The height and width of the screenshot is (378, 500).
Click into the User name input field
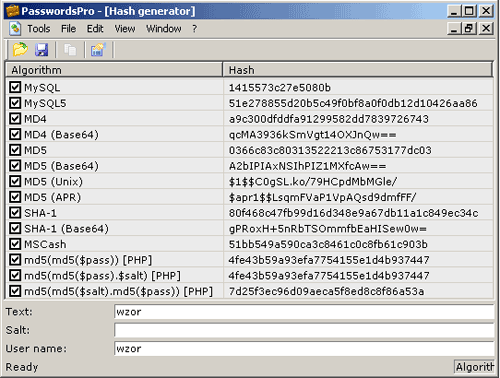tap(304, 349)
